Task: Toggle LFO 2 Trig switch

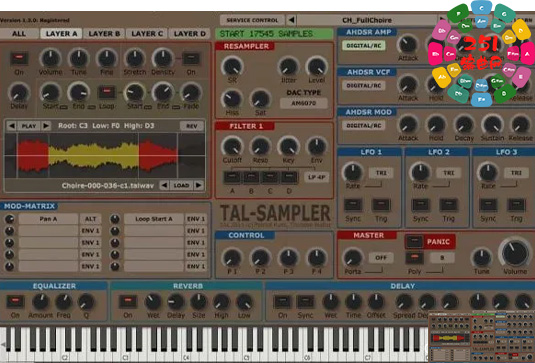Action: (449, 205)
